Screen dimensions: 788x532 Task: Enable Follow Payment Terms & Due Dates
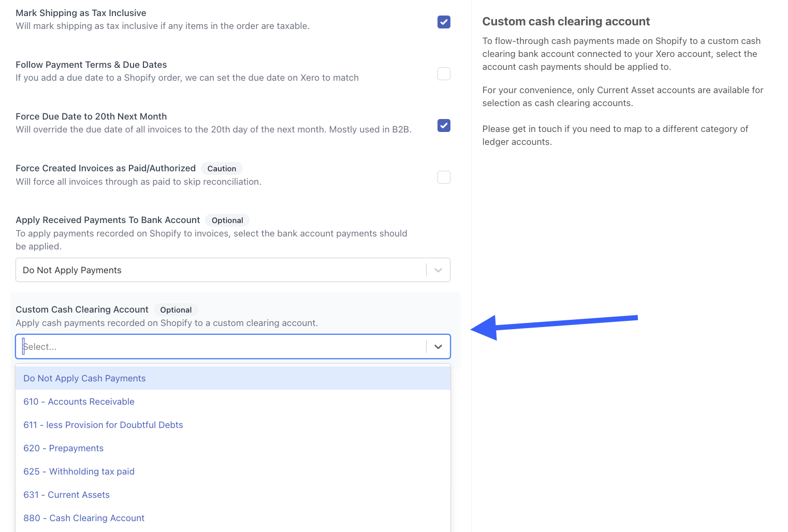pyautogui.click(x=444, y=73)
